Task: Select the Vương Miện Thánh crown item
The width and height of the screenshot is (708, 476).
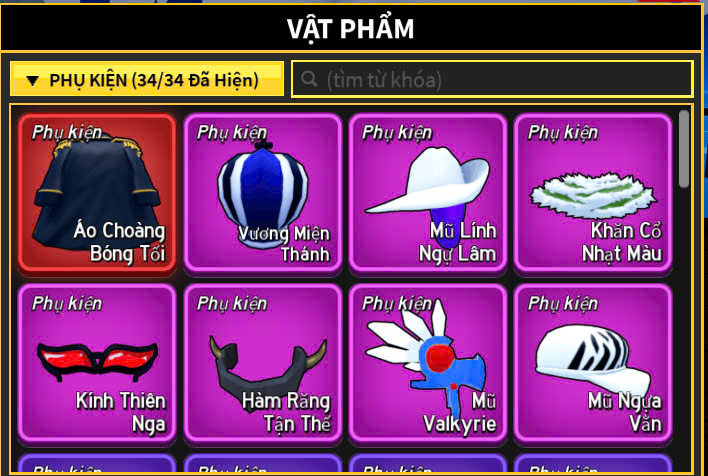Action: click(x=263, y=193)
